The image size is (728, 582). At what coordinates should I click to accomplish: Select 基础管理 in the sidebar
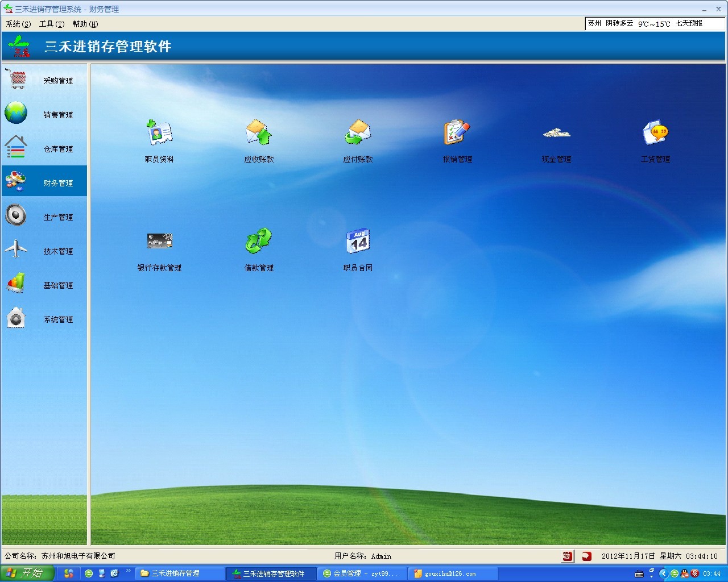tap(44, 285)
